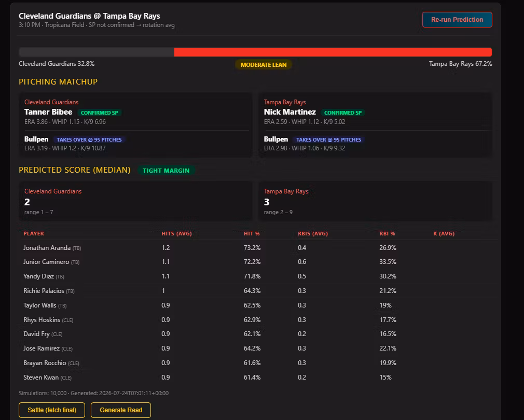Click the PLAYER column header
This screenshot has width=524, height=420.
(x=34, y=234)
